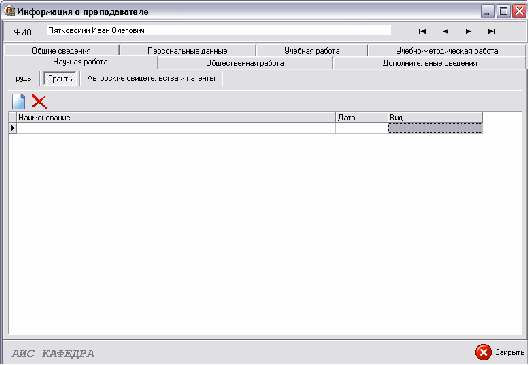Viewport: 529px width, 365px height.
Task: Select the Учебно-методическая работа tab
Action: 447,51
